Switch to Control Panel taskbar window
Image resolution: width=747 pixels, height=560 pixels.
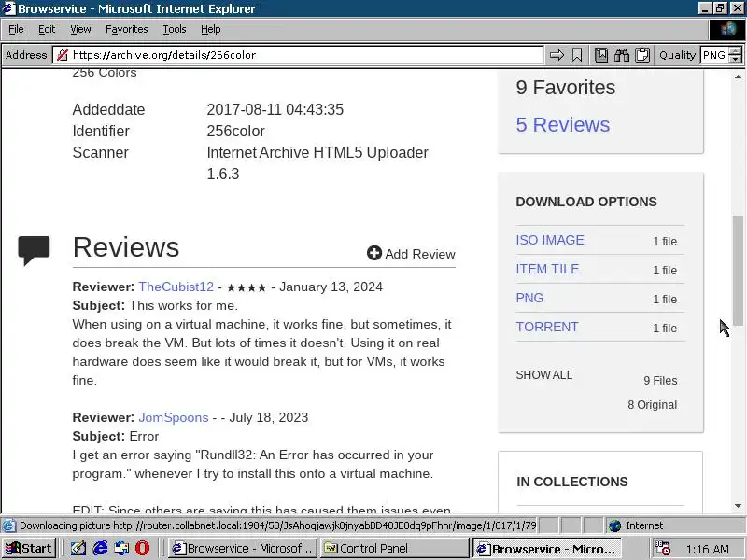pyautogui.click(x=394, y=548)
